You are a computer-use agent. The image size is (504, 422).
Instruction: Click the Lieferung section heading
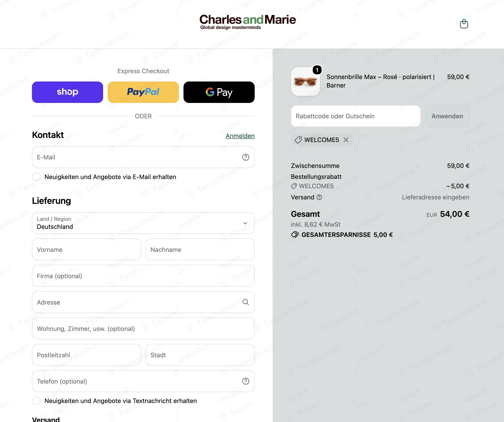tap(51, 201)
